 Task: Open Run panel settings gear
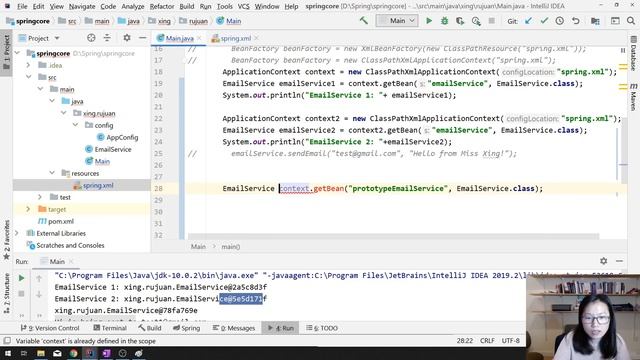pyautogui.click(x=603, y=261)
